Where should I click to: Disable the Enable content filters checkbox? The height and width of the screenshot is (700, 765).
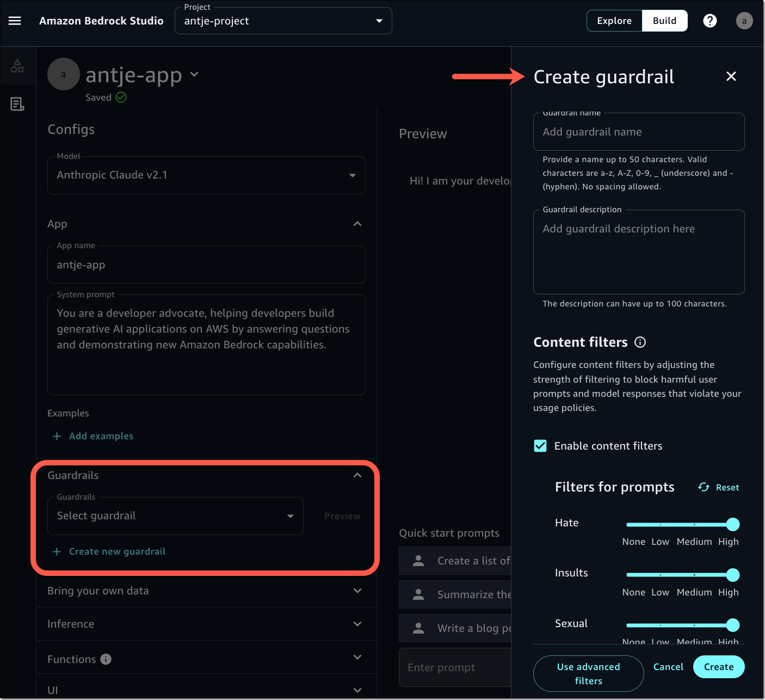[540, 446]
